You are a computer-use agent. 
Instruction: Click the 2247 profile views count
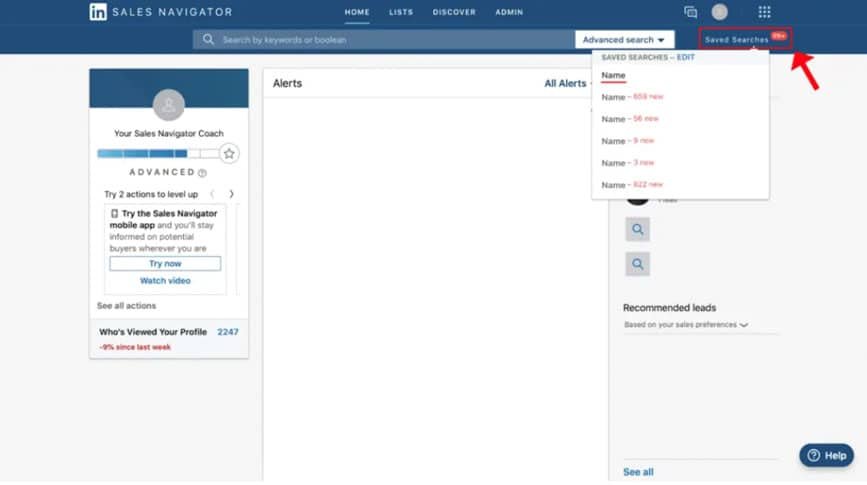[x=228, y=332]
